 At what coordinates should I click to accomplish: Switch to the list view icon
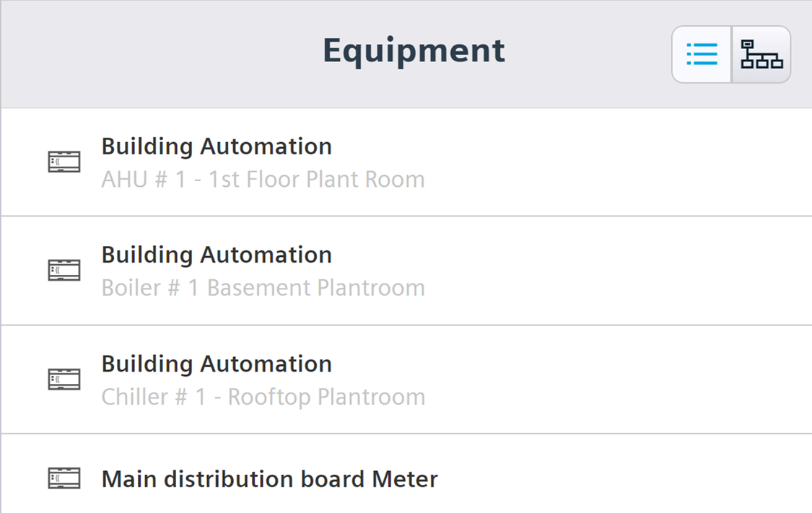click(702, 54)
